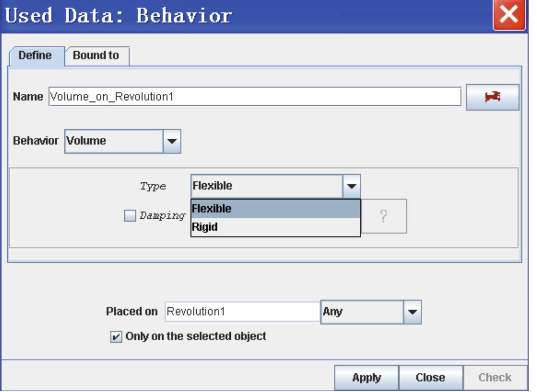Choose the highlighted Flexible option in the list

tap(275, 209)
